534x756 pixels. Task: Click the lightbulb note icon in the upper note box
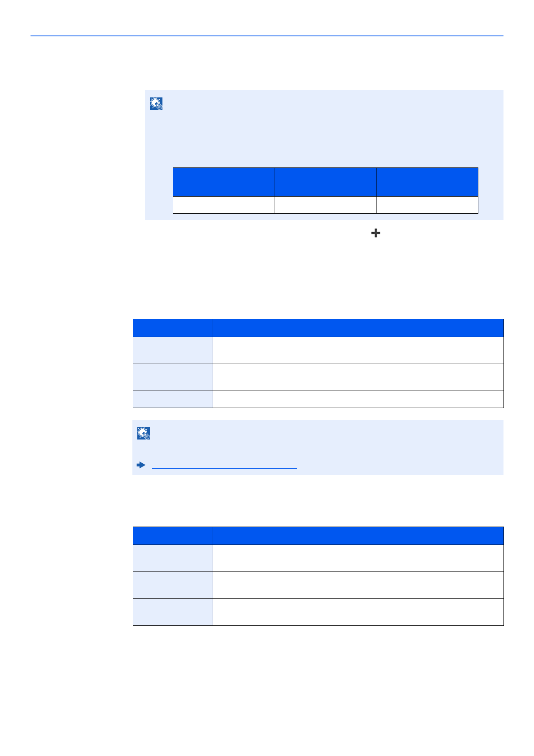coord(156,104)
